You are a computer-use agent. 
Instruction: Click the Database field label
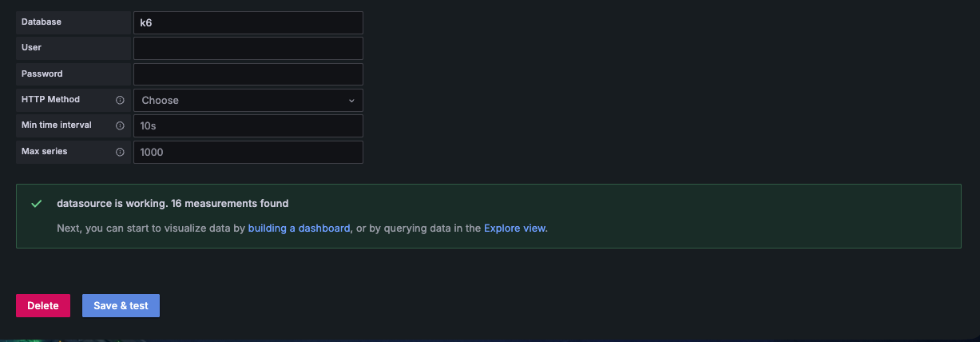pyautogui.click(x=42, y=22)
